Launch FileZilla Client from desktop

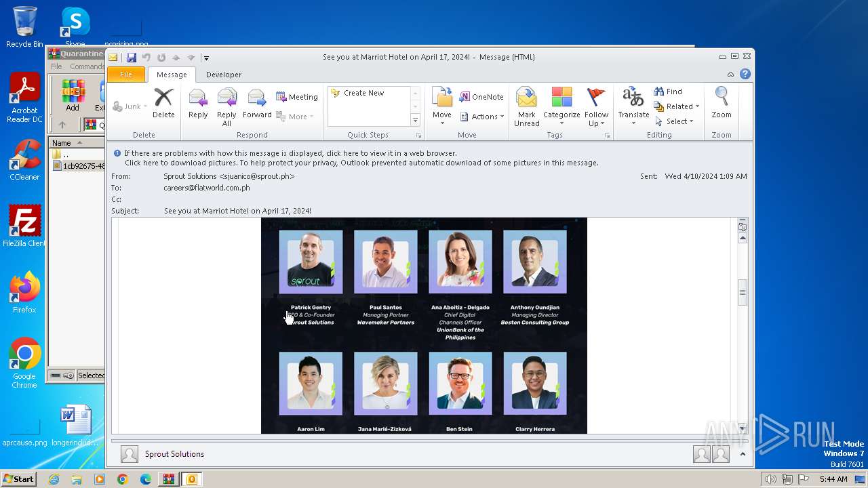click(24, 226)
